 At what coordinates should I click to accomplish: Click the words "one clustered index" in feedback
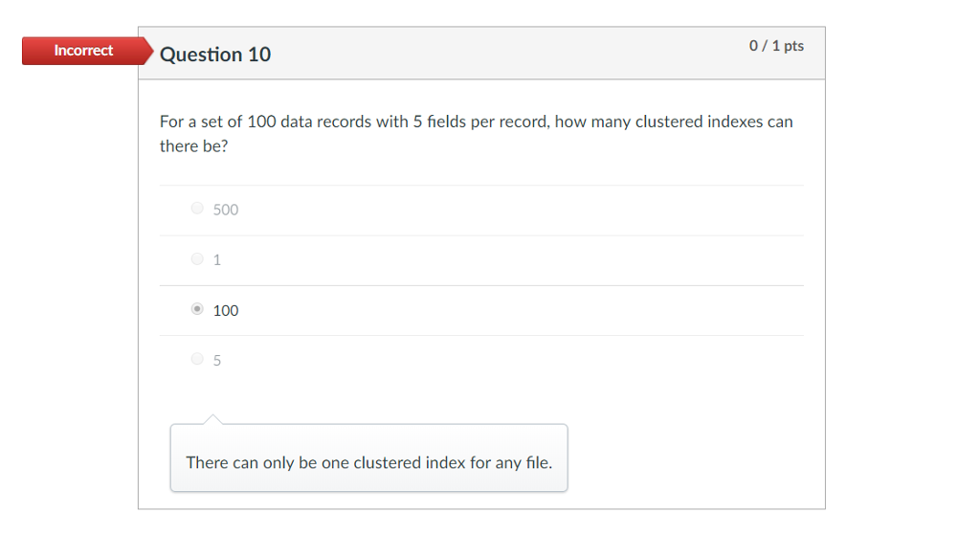pyautogui.click(x=393, y=462)
